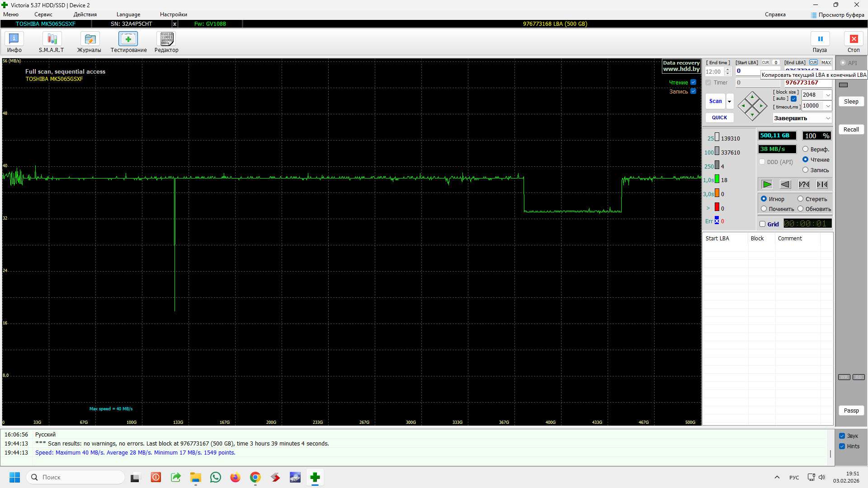Image resolution: width=868 pixels, height=488 pixels.
Task: Uncheck the Запись graph checkbox
Action: (693, 91)
